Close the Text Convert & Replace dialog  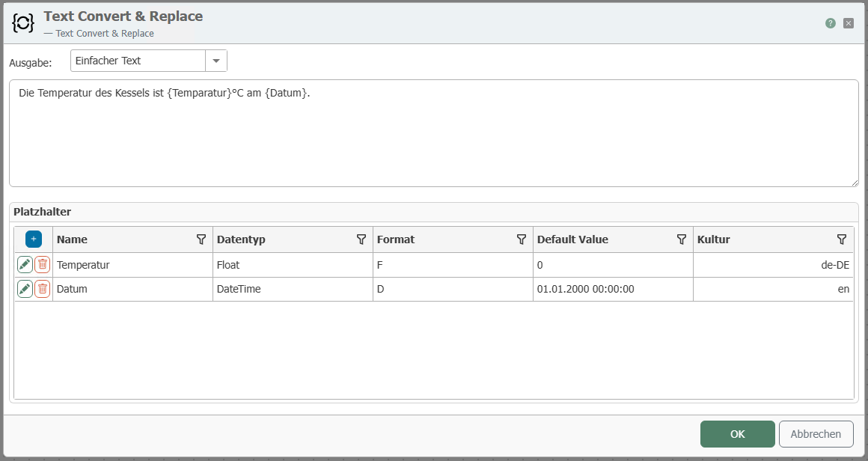click(849, 23)
